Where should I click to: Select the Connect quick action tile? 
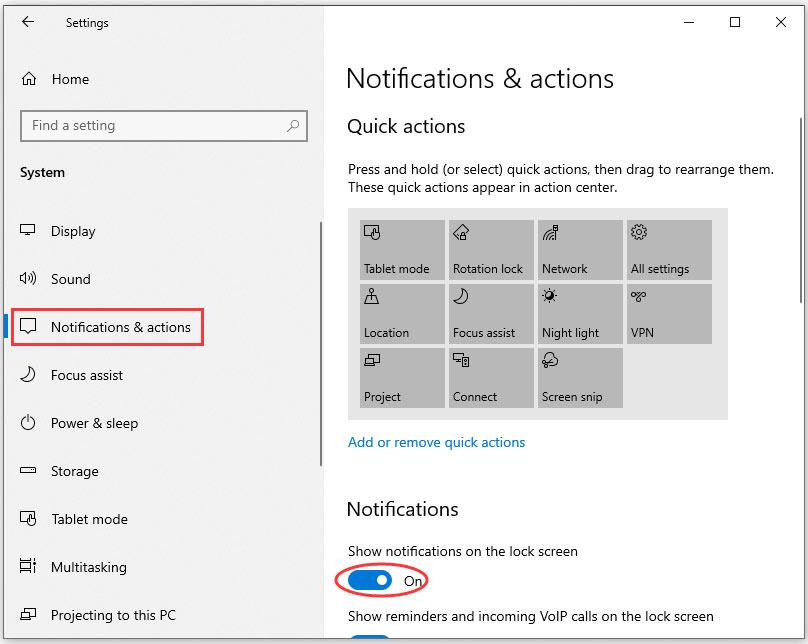(491, 378)
